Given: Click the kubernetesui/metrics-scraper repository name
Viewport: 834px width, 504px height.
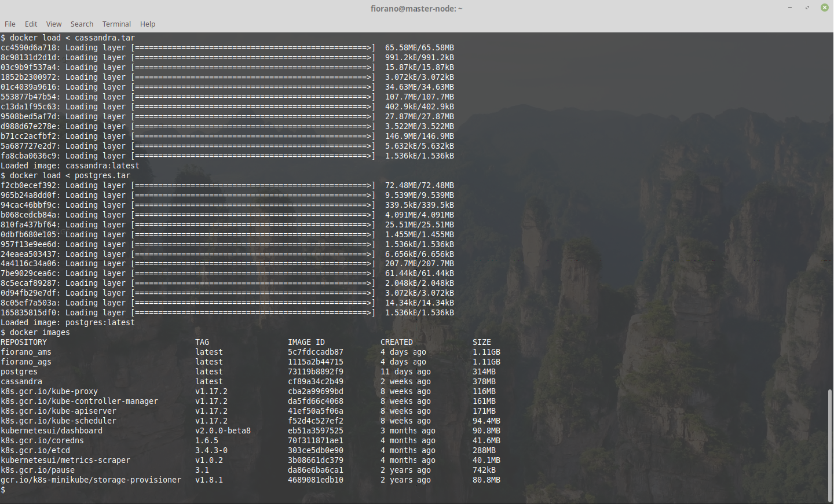Looking at the screenshot, I should point(65,460).
